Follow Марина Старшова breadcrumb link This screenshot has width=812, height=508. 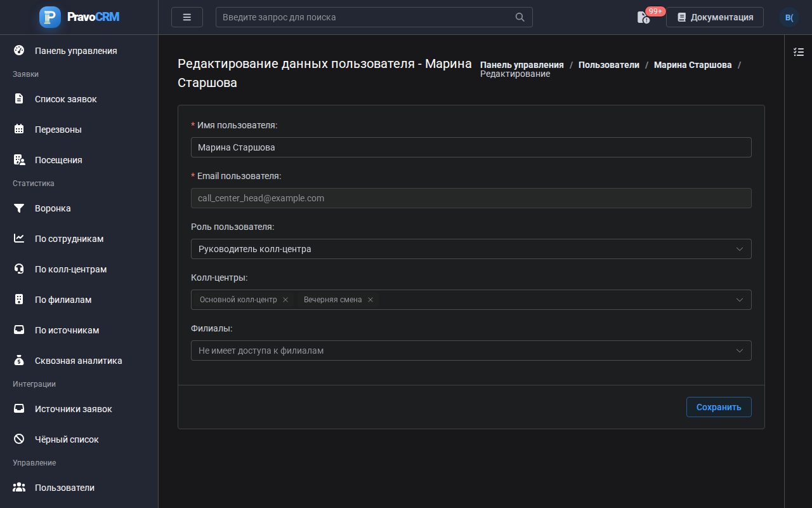point(693,65)
